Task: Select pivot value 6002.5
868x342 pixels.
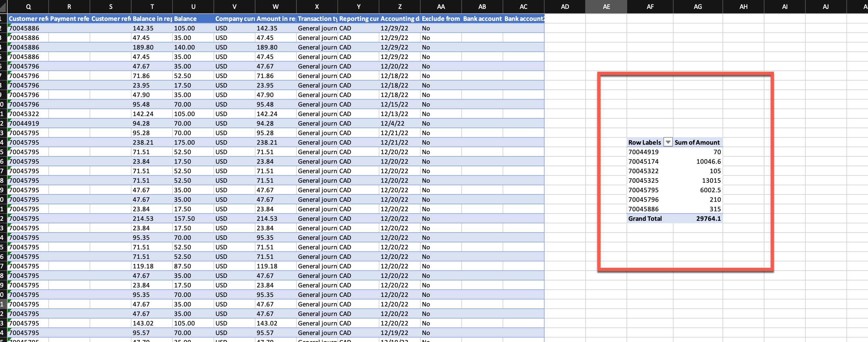Action: click(698, 190)
